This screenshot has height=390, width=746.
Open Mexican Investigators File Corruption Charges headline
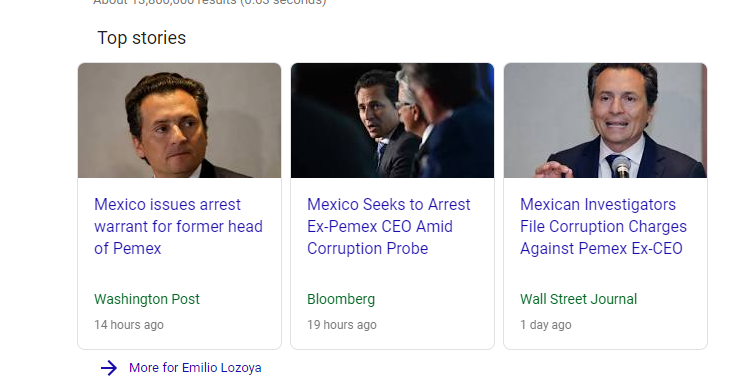click(603, 226)
